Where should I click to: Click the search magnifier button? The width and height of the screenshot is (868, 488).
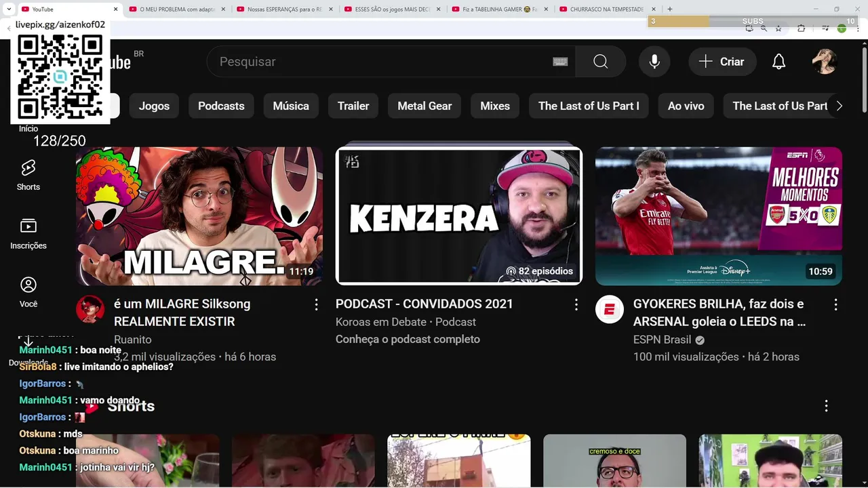click(x=601, y=62)
